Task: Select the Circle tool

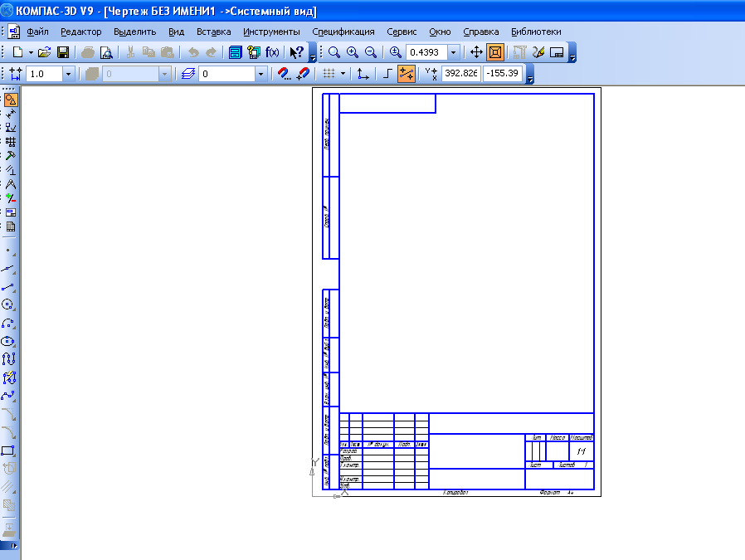Action: click(x=8, y=305)
